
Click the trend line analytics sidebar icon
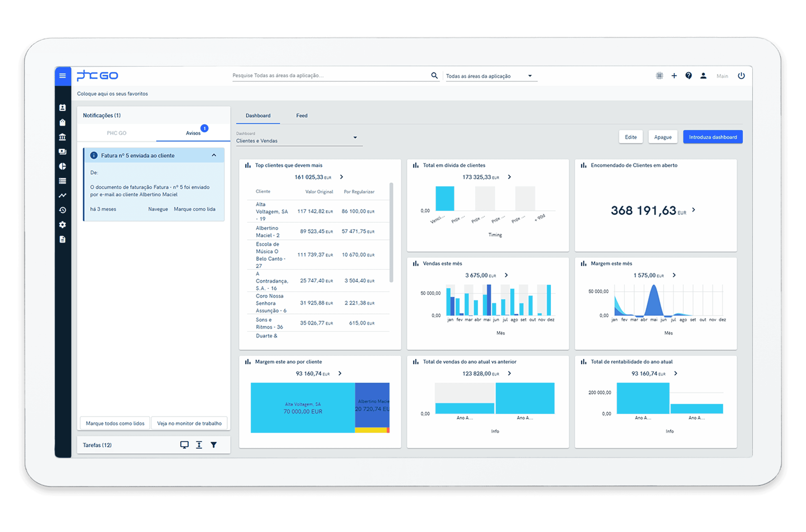[x=62, y=196]
